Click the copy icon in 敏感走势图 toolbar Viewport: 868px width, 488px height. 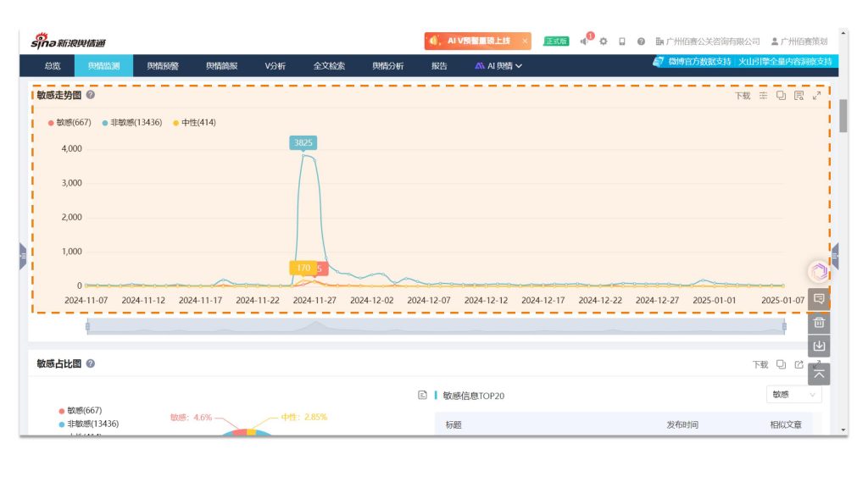(781, 96)
